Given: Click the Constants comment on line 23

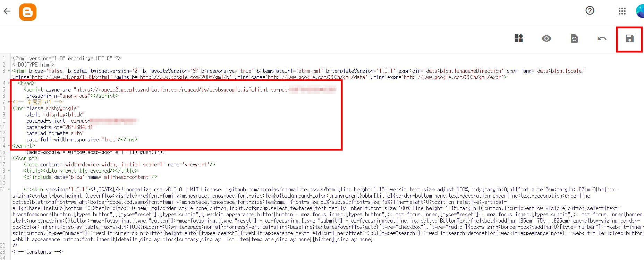Looking at the screenshot, I should (x=37, y=252).
